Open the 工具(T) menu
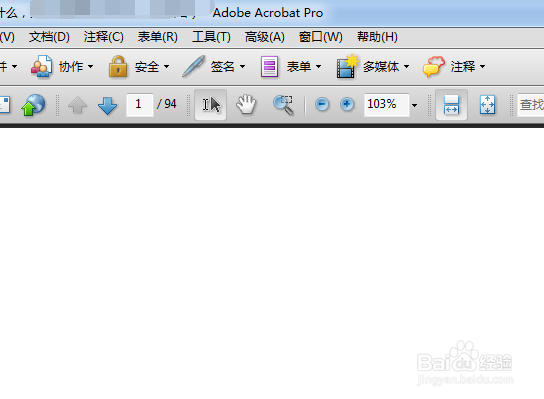The width and height of the screenshot is (544, 399). click(x=211, y=37)
